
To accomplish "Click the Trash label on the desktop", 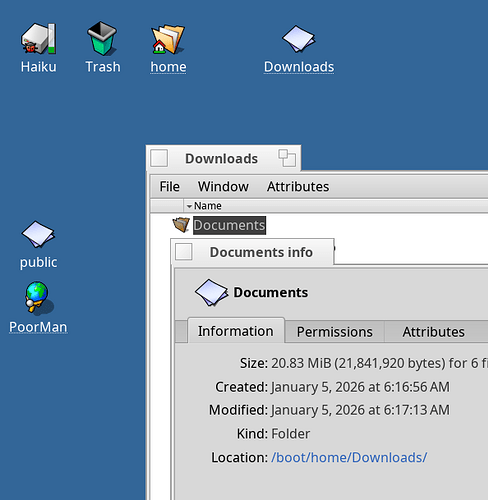I will 103,67.
